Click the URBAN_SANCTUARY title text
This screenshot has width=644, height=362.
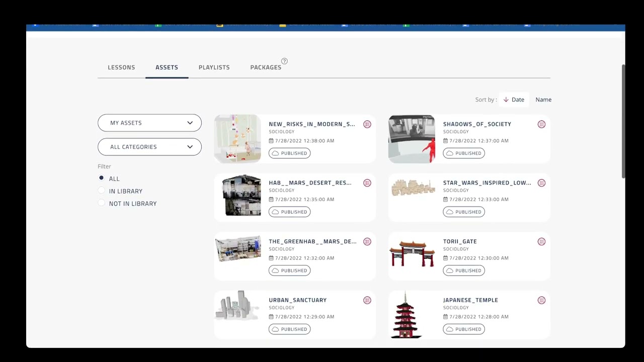point(297,300)
